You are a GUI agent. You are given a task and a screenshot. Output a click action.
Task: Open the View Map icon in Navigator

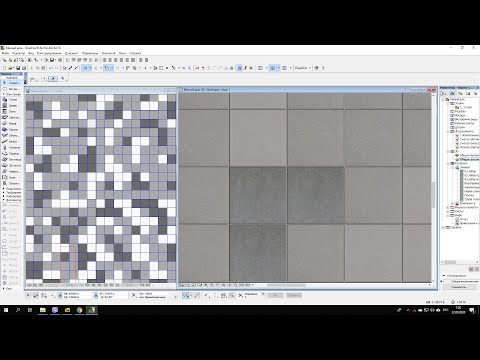pos(460,94)
